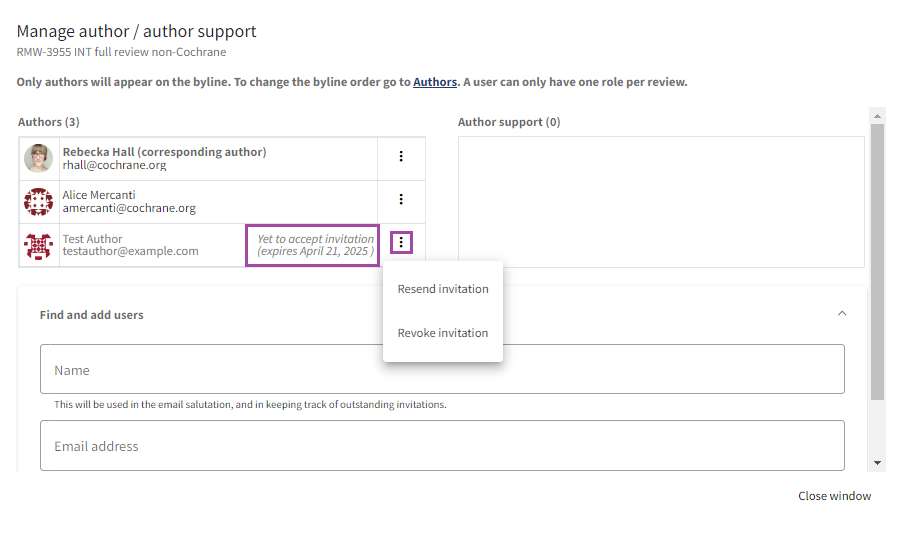
Task: Click Rebecka Hall's profile photo
Action: tap(38, 158)
